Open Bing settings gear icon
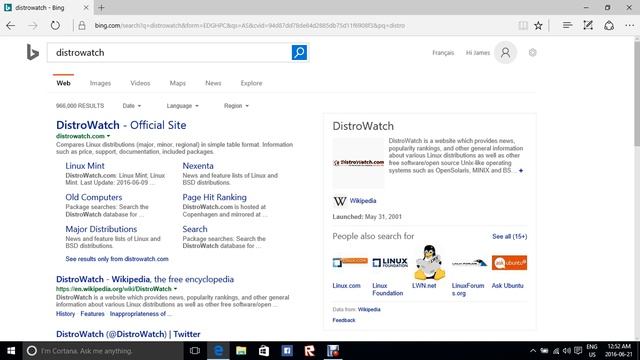Screen dimensions: 640x360 (532, 53)
